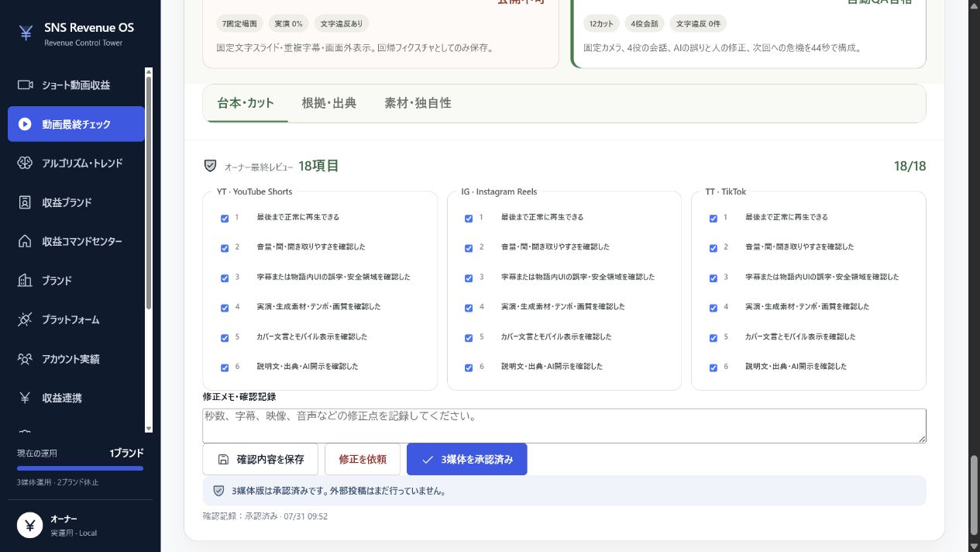Click the badge icon for 収益ブランド

tap(25, 202)
